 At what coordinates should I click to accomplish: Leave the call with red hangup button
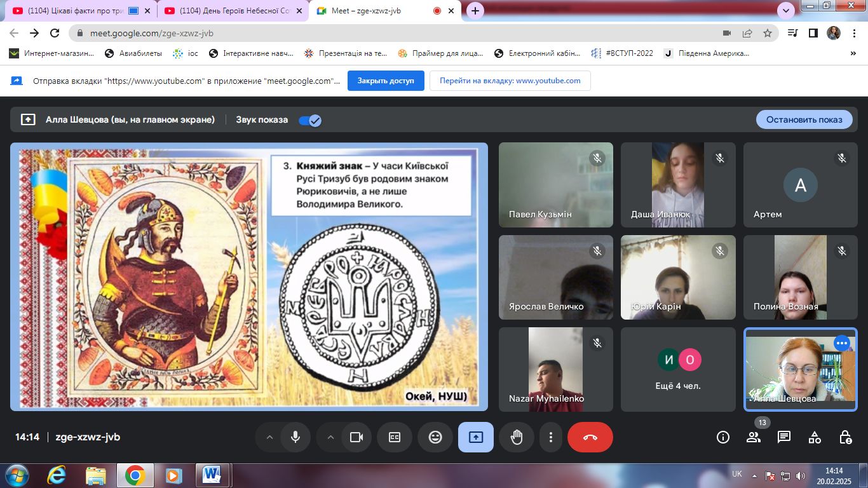point(590,437)
